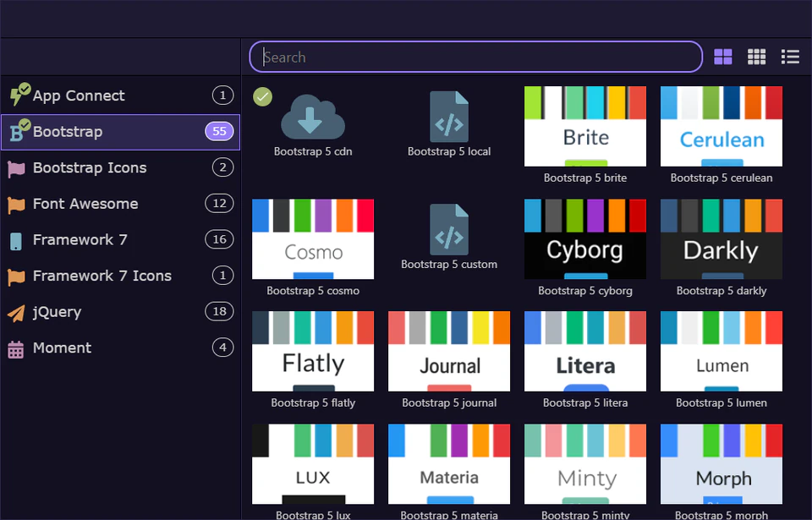Choose the Lumen theme thumbnail
The width and height of the screenshot is (812, 520).
[721, 351]
